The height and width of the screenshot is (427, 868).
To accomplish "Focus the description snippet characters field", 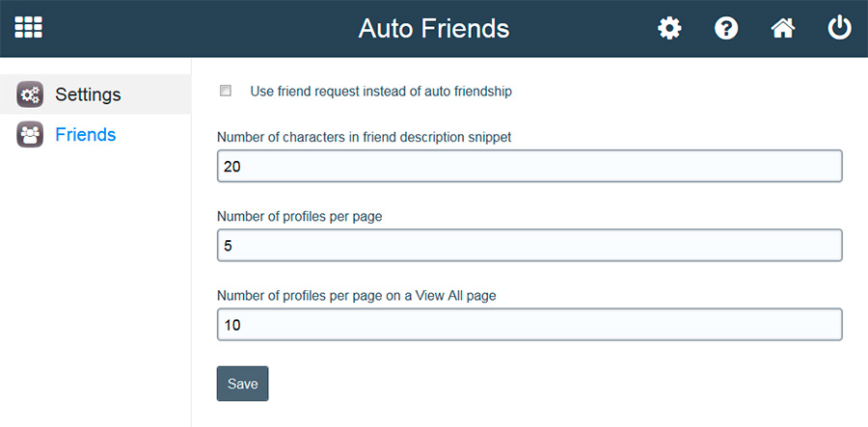I will [529, 166].
